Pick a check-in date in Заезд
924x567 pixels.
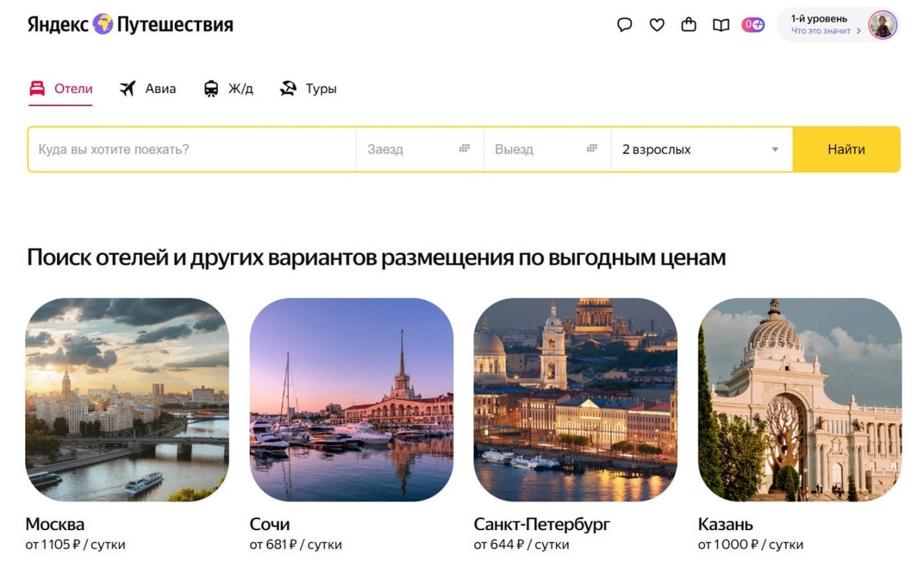(420, 149)
